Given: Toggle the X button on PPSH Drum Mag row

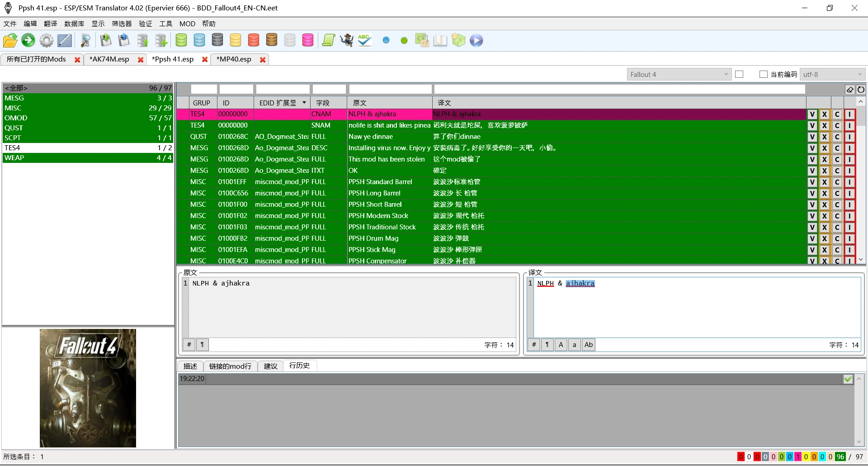Looking at the screenshot, I should [x=825, y=238].
